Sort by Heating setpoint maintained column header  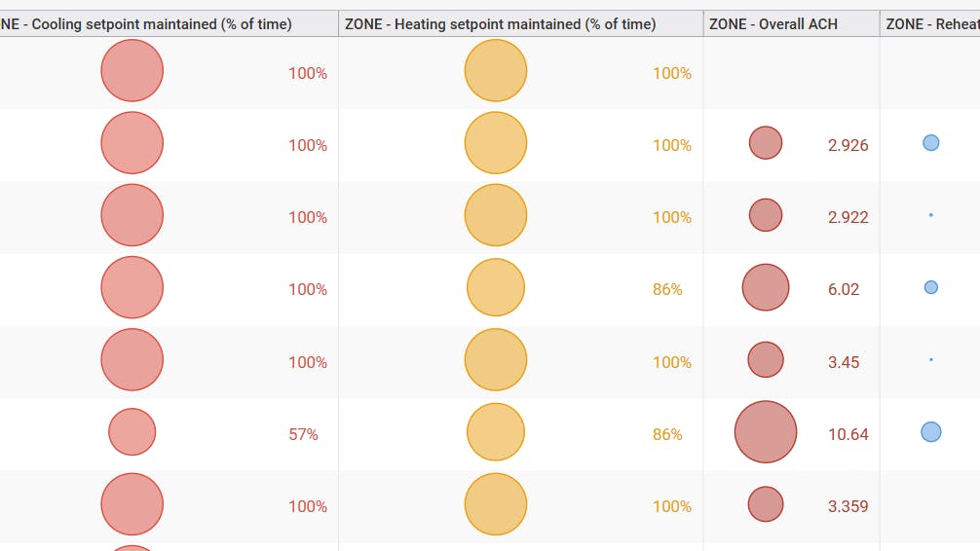(500, 24)
